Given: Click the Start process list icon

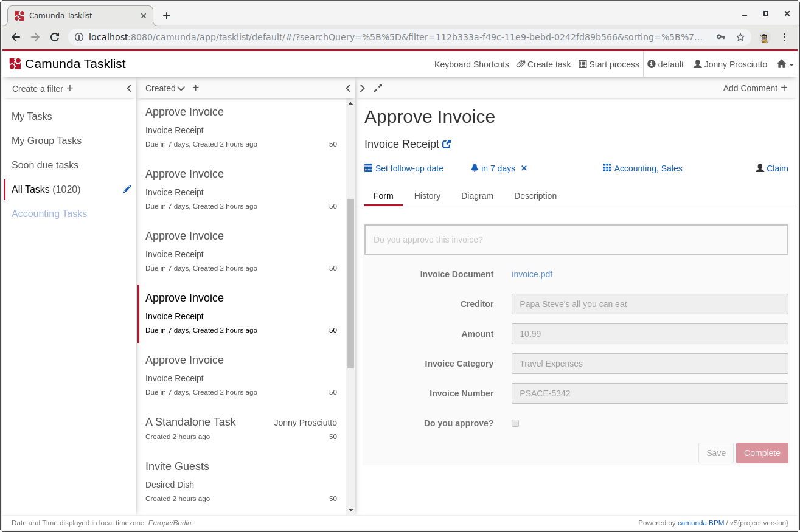Looking at the screenshot, I should click(583, 64).
